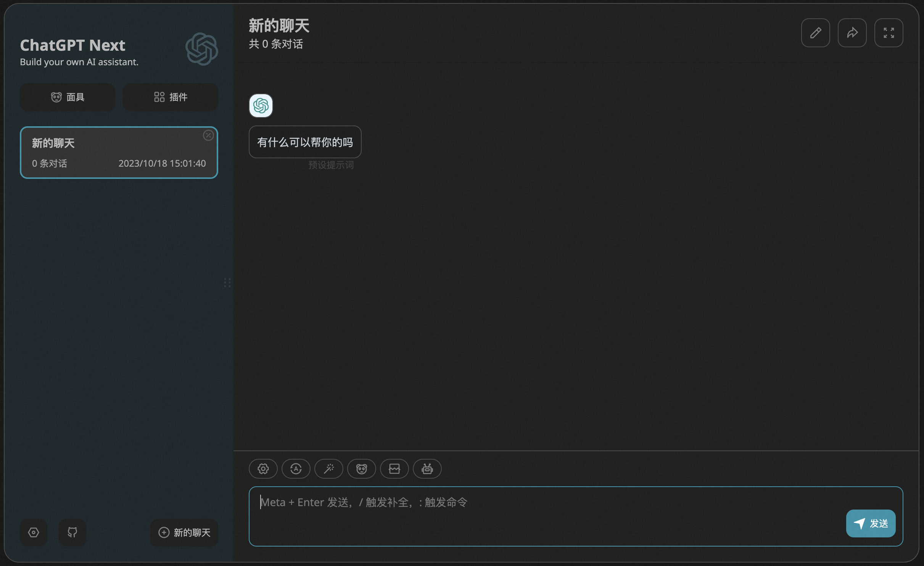Click the ChatGPT Next sidebar title
This screenshot has height=566, width=924.
(x=72, y=45)
